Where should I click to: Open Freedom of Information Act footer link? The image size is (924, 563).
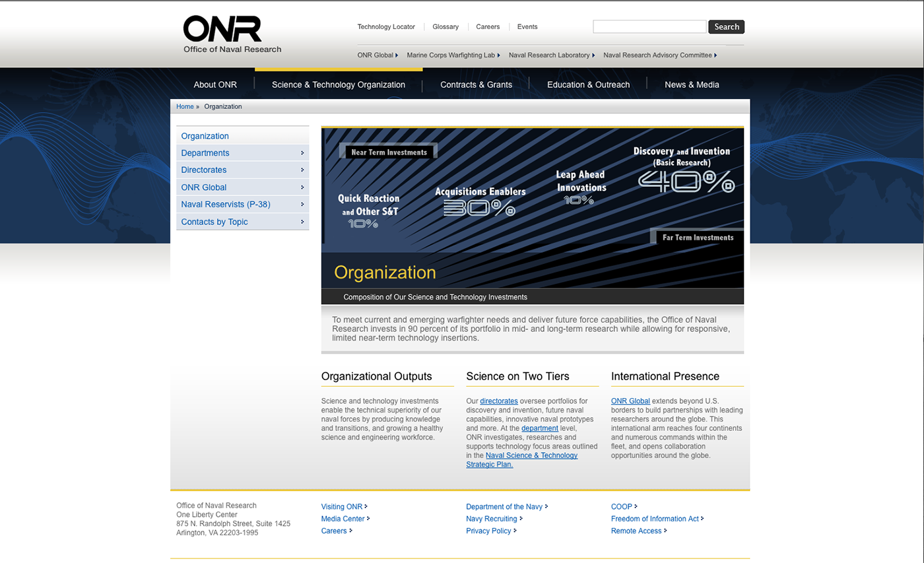[x=657, y=519]
